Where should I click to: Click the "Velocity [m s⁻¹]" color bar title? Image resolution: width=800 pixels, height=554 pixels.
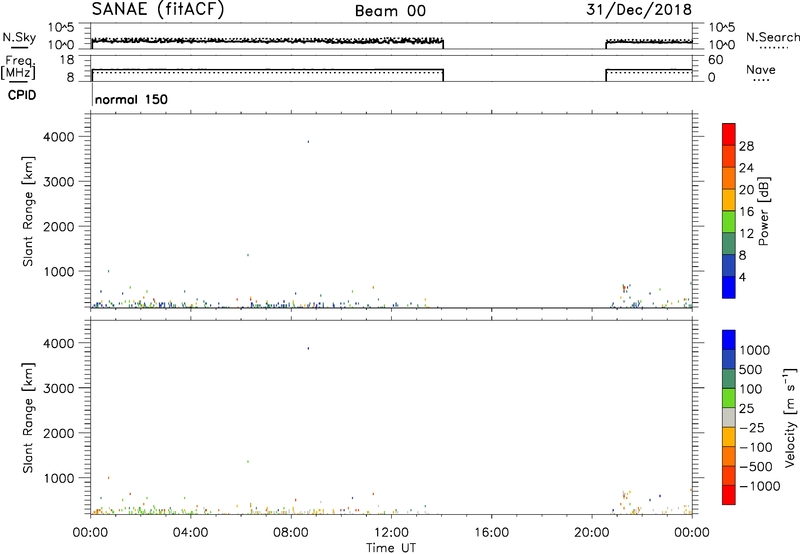click(x=790, y=418)
